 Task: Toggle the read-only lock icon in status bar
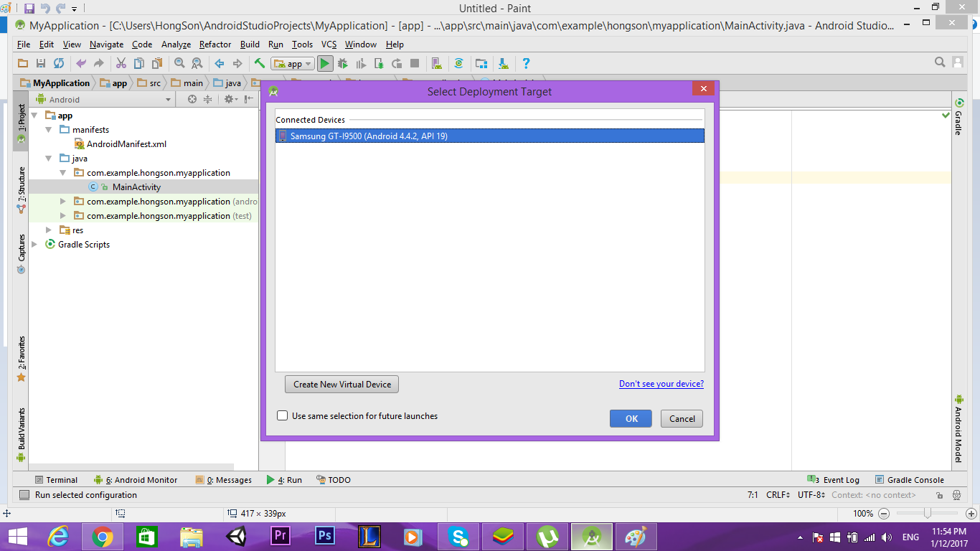[x=939, y=495]
